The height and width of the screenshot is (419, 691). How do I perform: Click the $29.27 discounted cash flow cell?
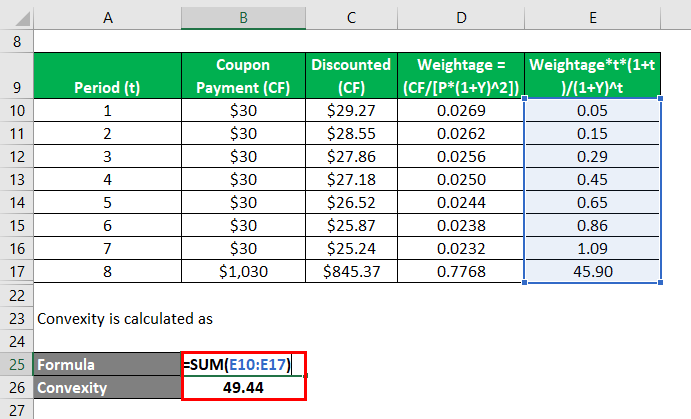tap(350, 109)
